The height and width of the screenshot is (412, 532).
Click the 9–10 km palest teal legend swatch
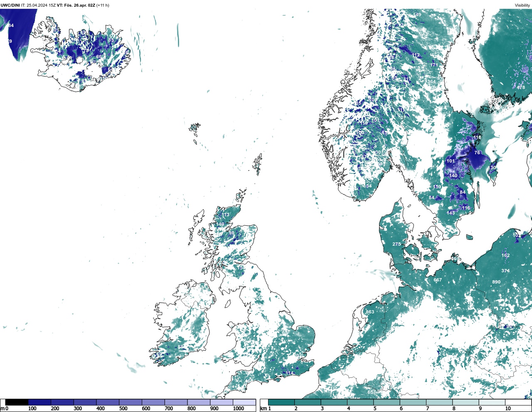pyautogui.click(x=492, y=402)
